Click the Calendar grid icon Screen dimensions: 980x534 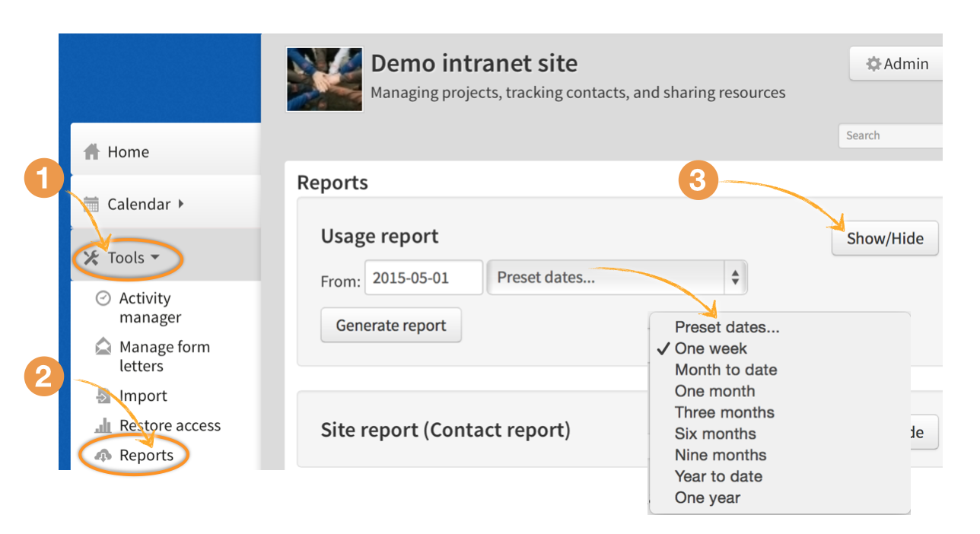(91, 204)
